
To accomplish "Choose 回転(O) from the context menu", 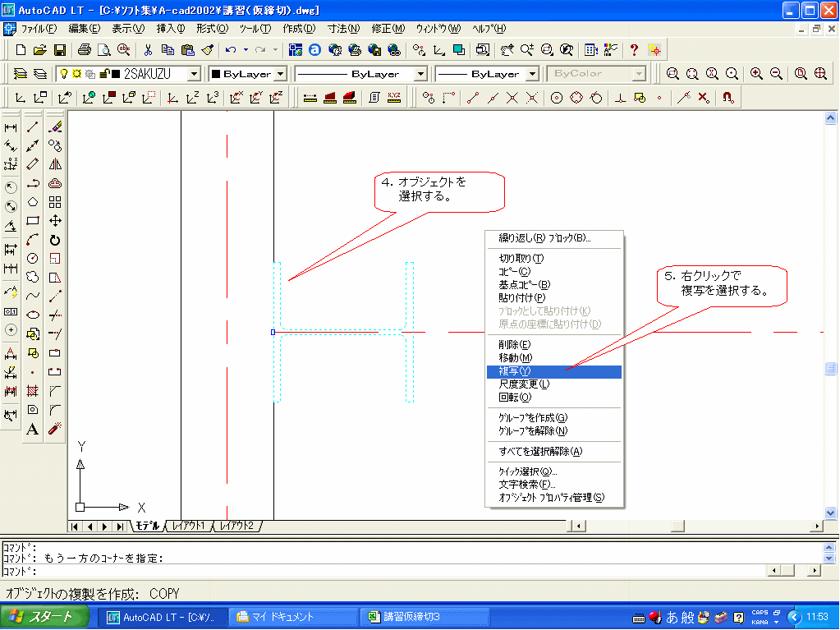I will click(554, 398).
